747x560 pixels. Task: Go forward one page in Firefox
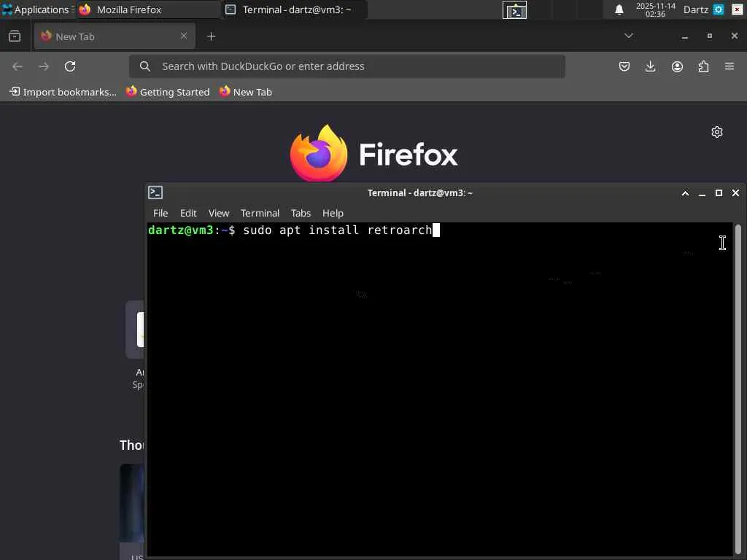click(x=44, y=66)
